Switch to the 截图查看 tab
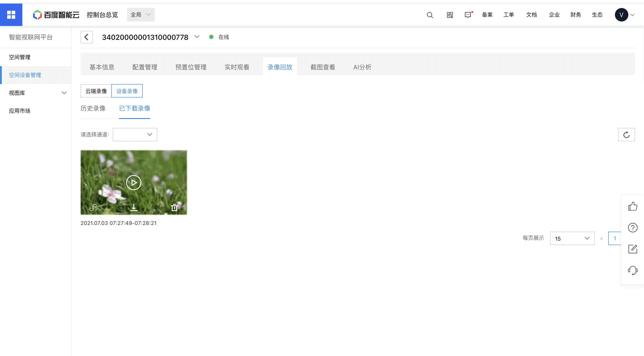Viewport: 644px width, 356px height. point(323,67)
